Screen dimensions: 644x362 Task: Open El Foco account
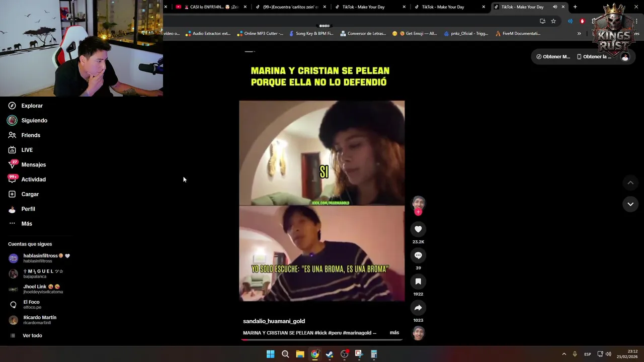pos(25,304)
